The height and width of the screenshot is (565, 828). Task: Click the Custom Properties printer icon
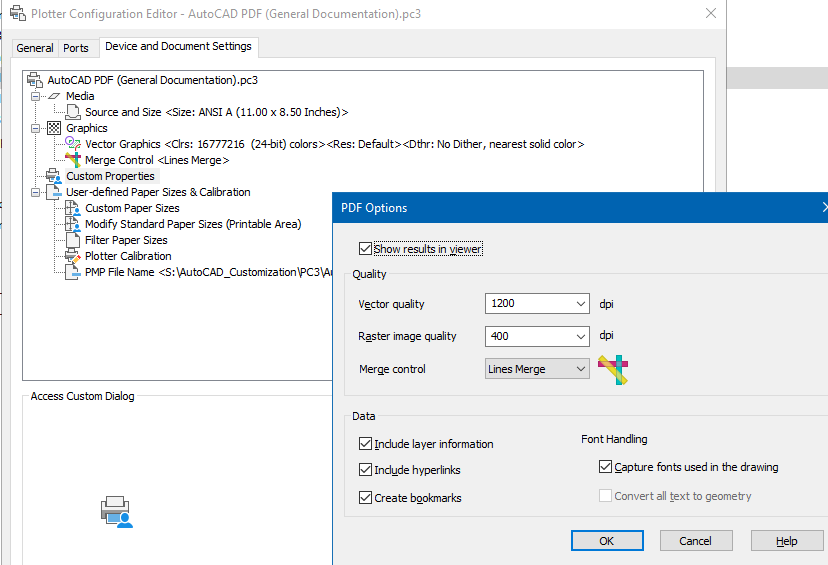53,176
